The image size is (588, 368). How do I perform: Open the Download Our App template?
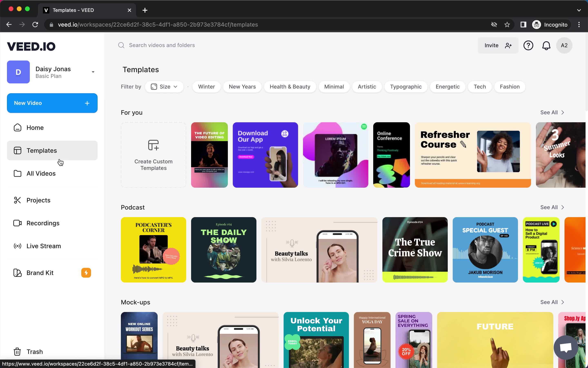point(265,155)
